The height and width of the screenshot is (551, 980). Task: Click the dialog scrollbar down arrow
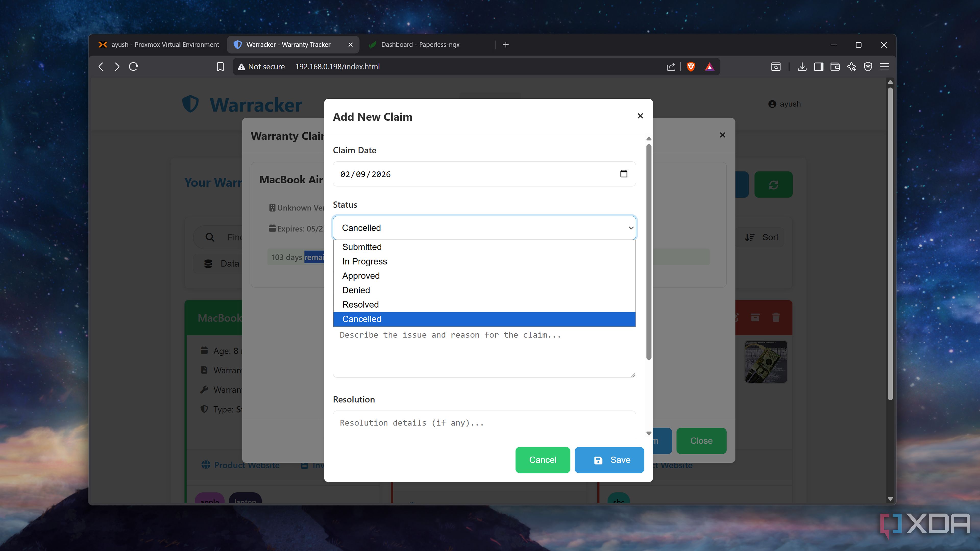coord(649,433)
